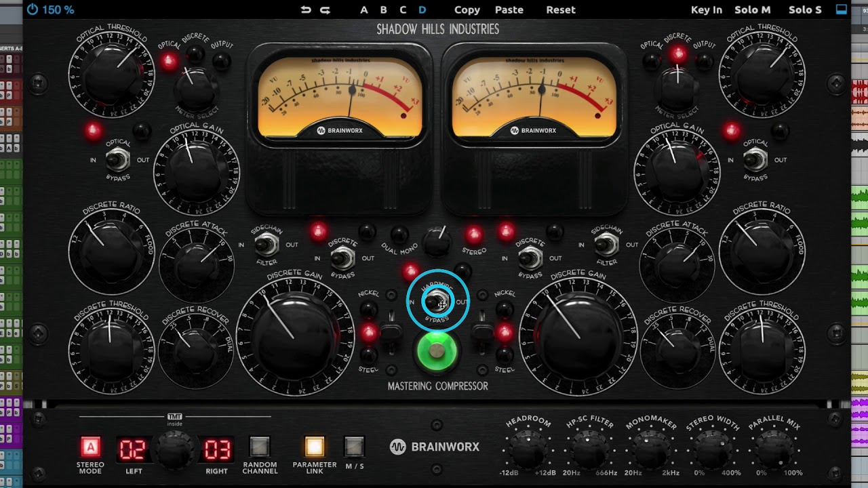Click the Parallel Mix knob
868x488 pixels.
click(x=774, y=448)
